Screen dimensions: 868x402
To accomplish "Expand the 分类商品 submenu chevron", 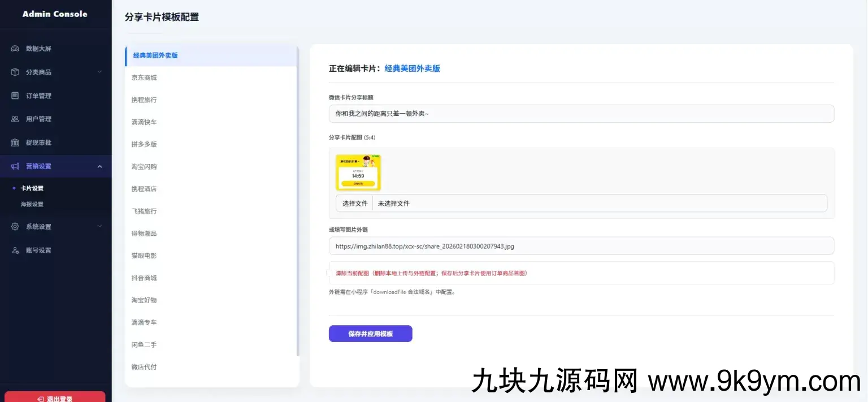I will coord(100,72).
